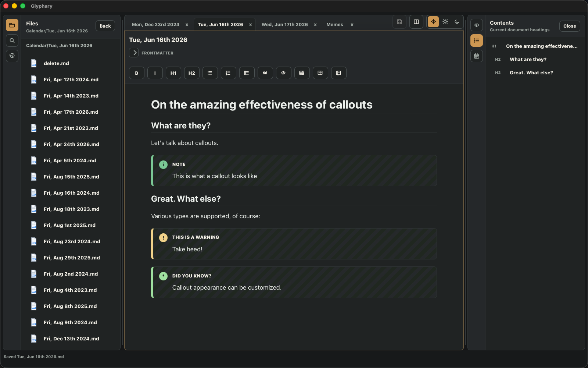Open Fri, Dec 13th 2024.md

point(71,339)
